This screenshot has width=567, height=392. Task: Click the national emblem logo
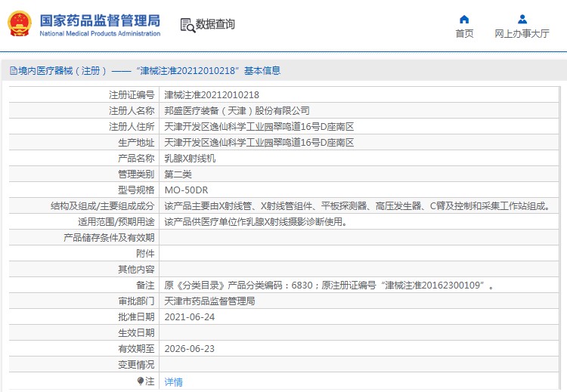pyautogui.click(x=20, y=24)
